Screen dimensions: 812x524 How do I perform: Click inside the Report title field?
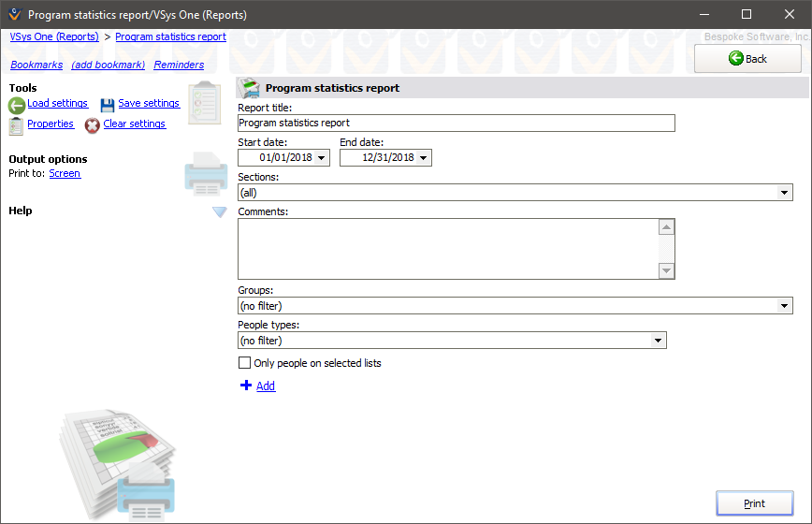pos(456,124)
